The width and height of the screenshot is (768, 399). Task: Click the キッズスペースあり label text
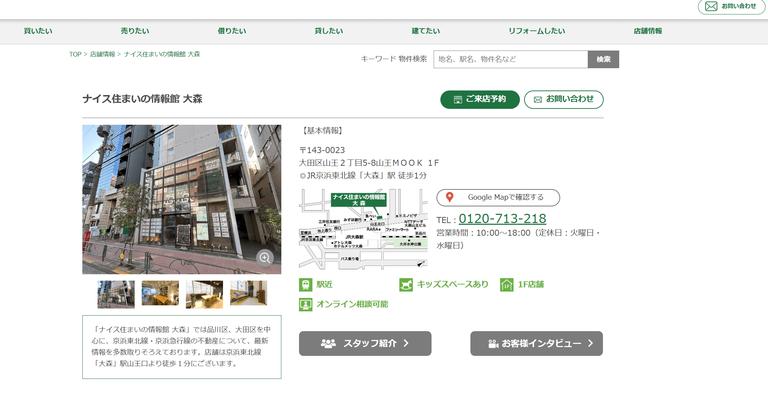453,284
